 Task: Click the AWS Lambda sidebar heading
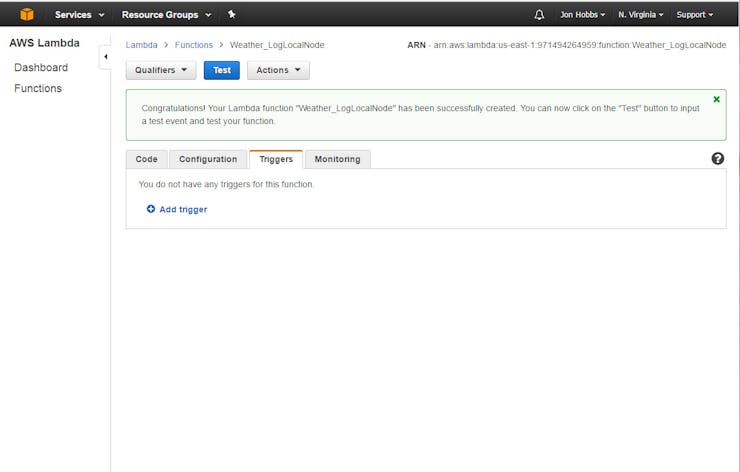coord(44,43)
